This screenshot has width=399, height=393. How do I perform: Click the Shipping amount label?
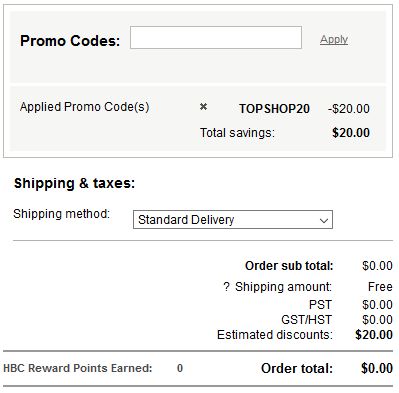[x=284, y=287]
